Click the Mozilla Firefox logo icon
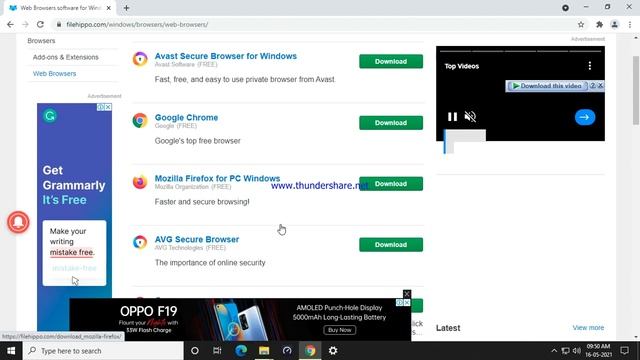The height and width of the screenshot is (360, 640). click(x=140, y=182)
